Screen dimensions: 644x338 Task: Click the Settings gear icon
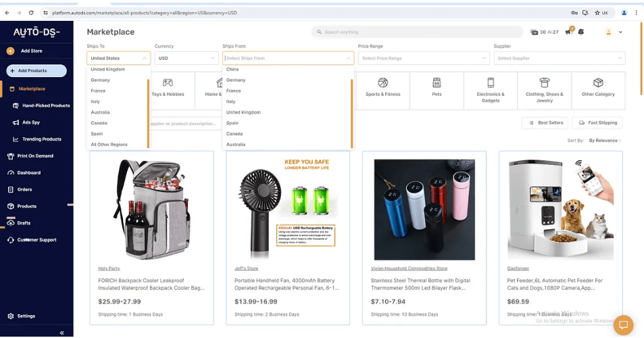click(11, 316)
